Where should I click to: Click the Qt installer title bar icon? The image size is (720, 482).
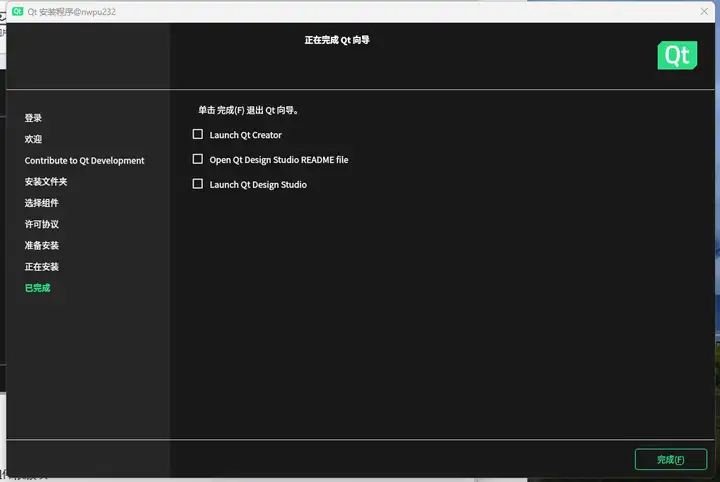17,11
